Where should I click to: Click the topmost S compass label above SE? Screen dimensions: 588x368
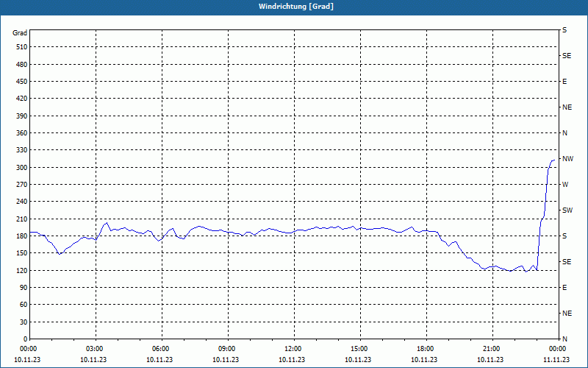coord(564,30)
